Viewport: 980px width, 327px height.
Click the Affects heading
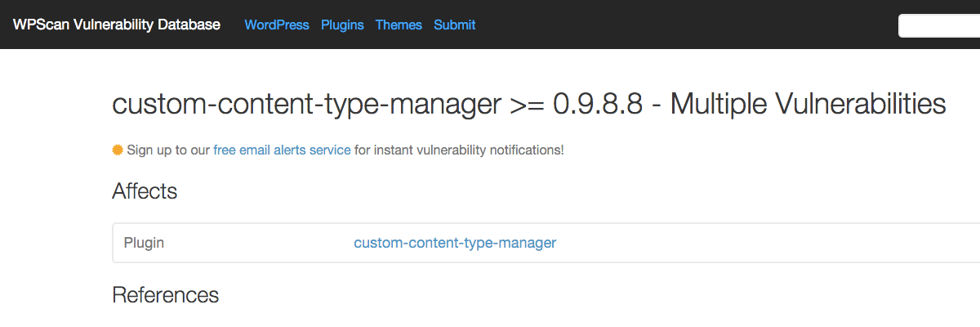click(x=145, y=191)
